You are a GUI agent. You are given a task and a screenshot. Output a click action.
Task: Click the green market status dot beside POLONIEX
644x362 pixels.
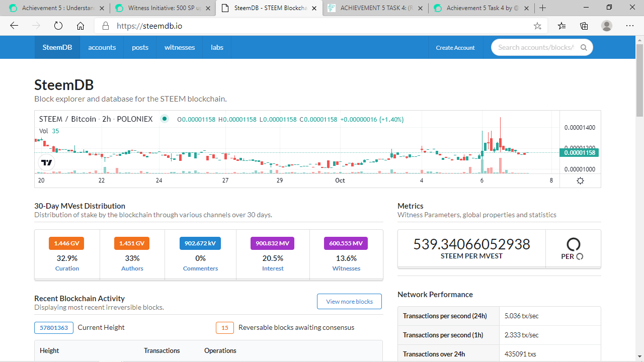(x=164, y=119)
